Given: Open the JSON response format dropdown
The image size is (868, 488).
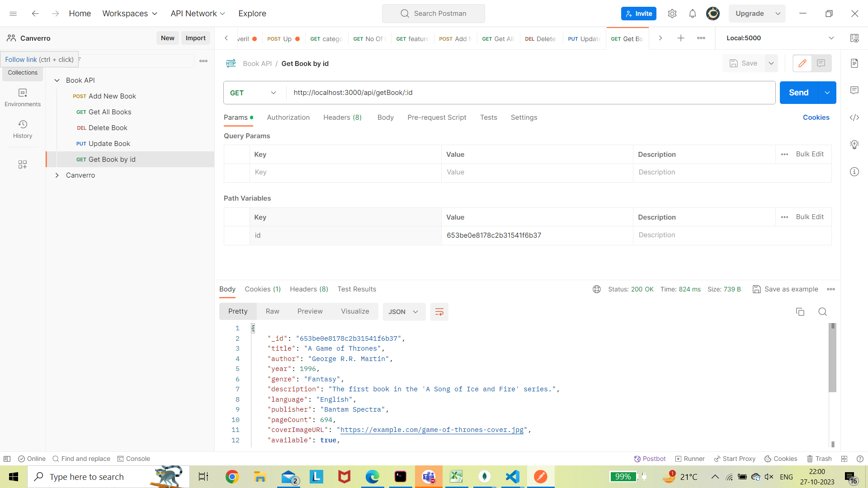Looking at the screenshot, I should click(x=404, y=311).
